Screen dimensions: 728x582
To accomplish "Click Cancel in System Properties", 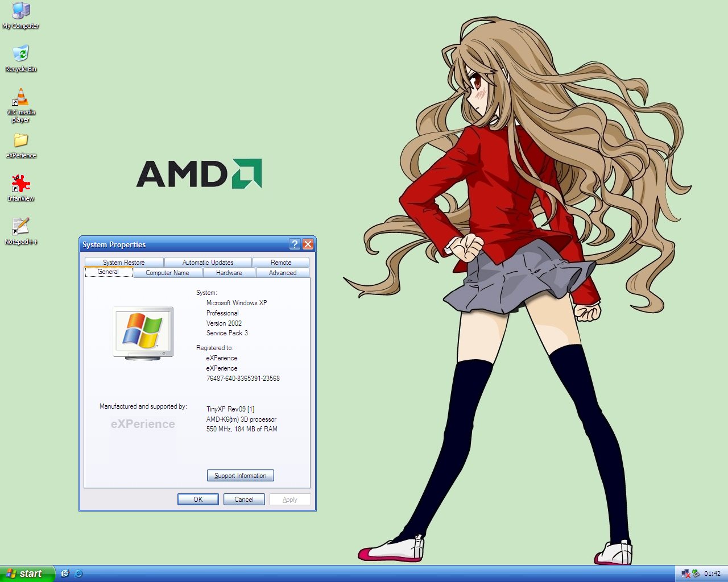I will (244, 500).
